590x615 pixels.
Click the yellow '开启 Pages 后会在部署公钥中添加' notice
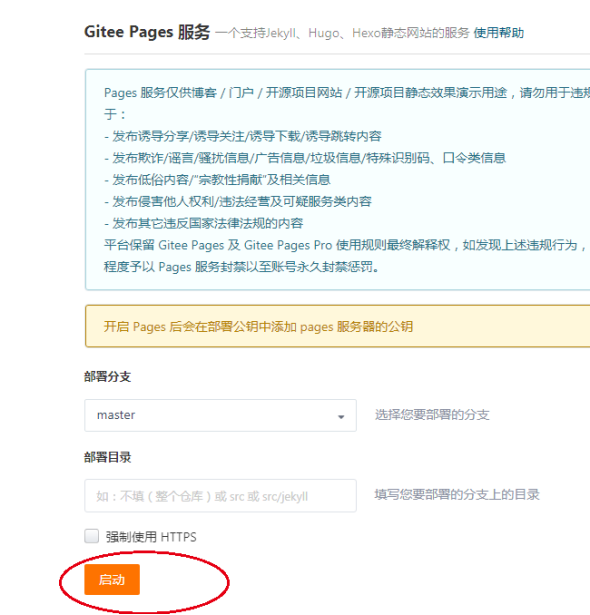click(x=337, y=326)
